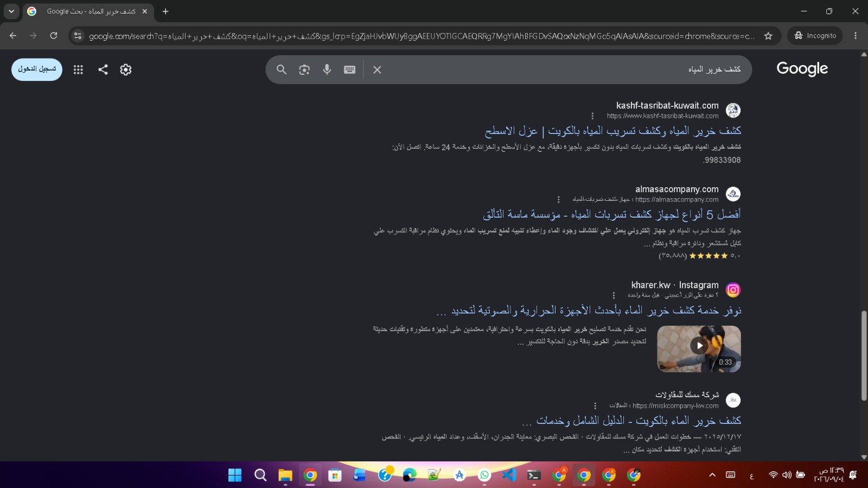Submit search using magnifier icon
The height and width of the screenshot is (488, 868).
(282, 69)
